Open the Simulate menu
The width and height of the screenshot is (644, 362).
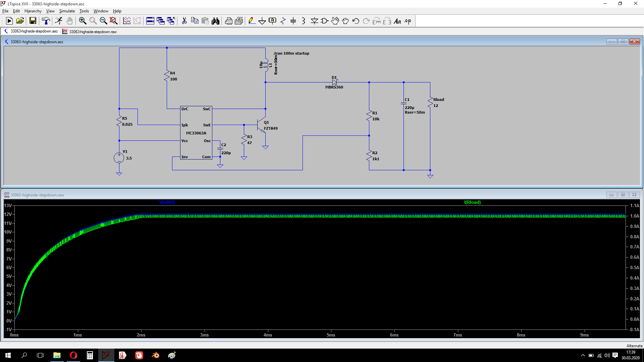[67, 11]
